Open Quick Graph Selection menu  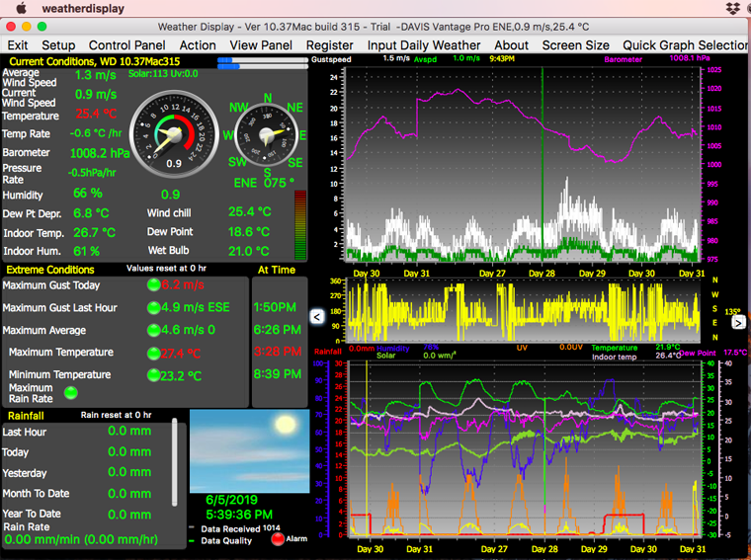click(x=686, y=45)
